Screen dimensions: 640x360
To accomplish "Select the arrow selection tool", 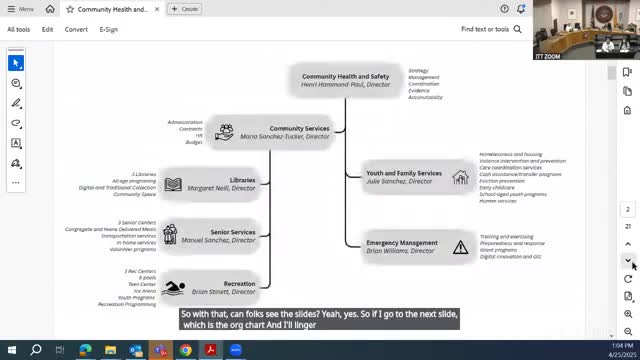I will click(16, 63).
